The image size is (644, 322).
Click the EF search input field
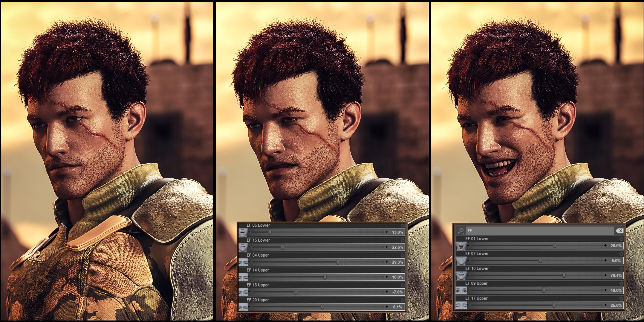[537, 231]
